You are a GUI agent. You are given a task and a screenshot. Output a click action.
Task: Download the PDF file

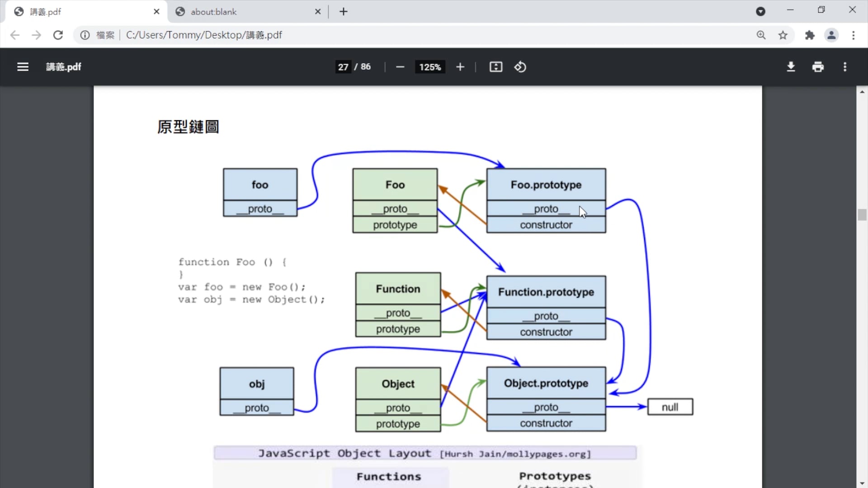tap(791, 67)
